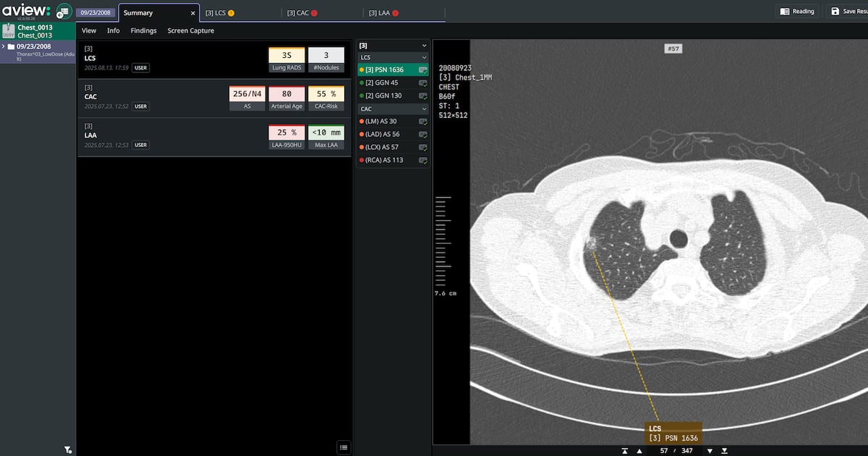868x456 pixels.
Task: Click the USER badge in LAA row
Action: 140,145
